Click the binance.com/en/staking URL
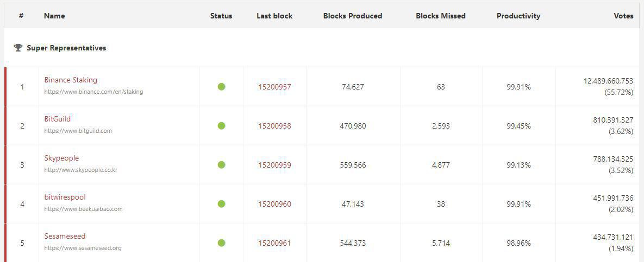 [x=93, y=92]
